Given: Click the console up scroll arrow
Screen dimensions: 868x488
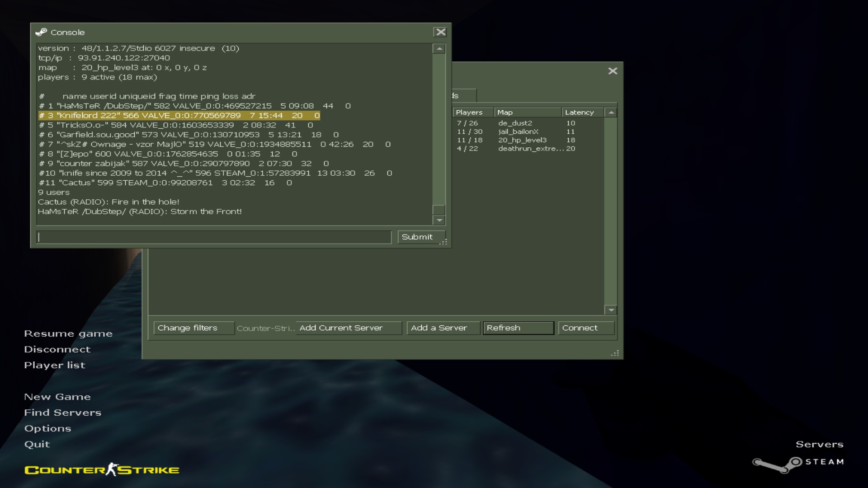Looking at the screenshot, I should (439, 49).
